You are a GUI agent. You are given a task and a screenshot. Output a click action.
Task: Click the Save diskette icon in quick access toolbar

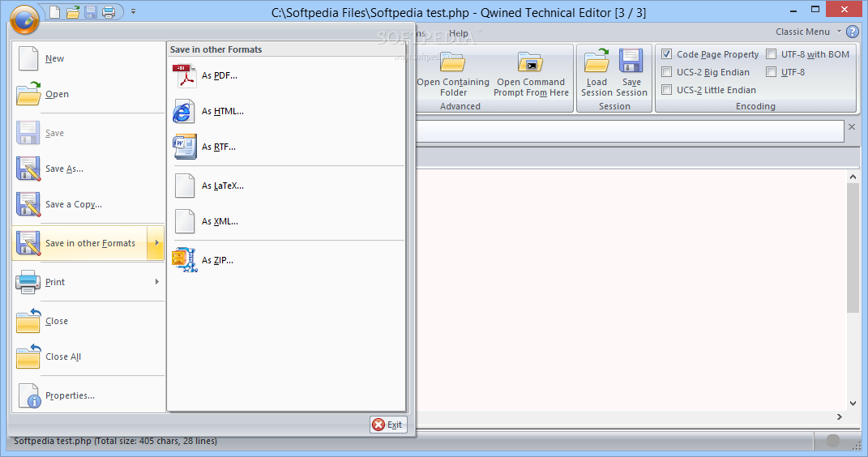click(91, 11)
